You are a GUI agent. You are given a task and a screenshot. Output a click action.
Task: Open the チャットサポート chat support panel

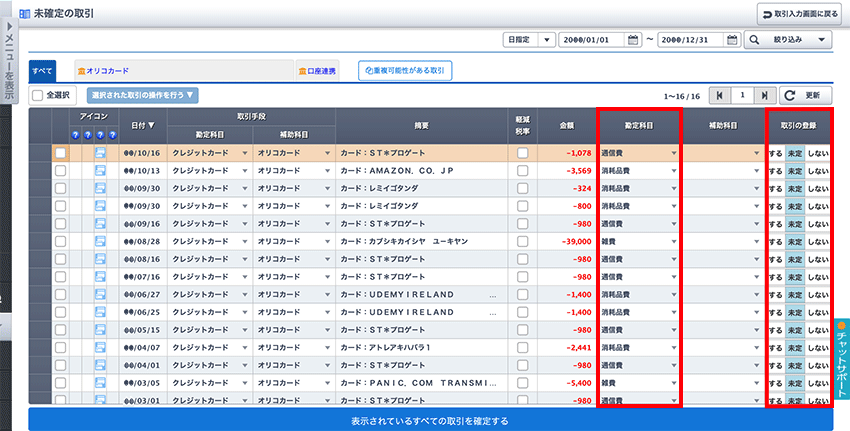pyautogui.click(x=841, y=360)
